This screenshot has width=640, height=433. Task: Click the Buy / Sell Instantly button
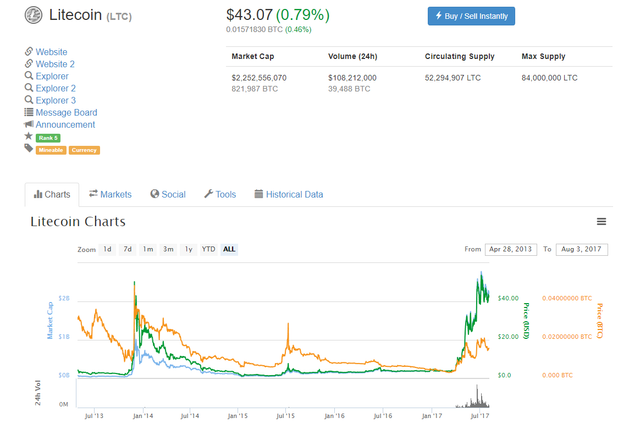(471, 16)
